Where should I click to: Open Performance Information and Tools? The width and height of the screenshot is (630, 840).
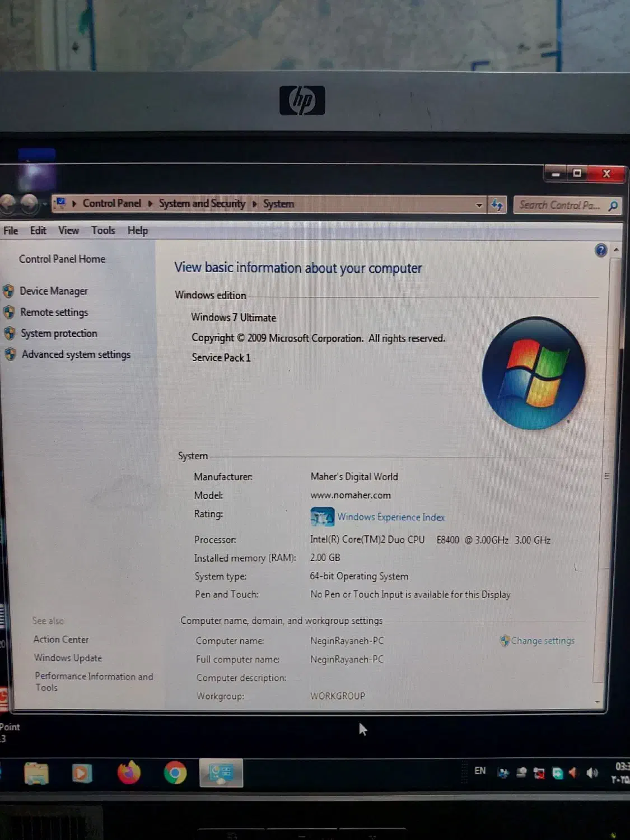click(94, 682)
